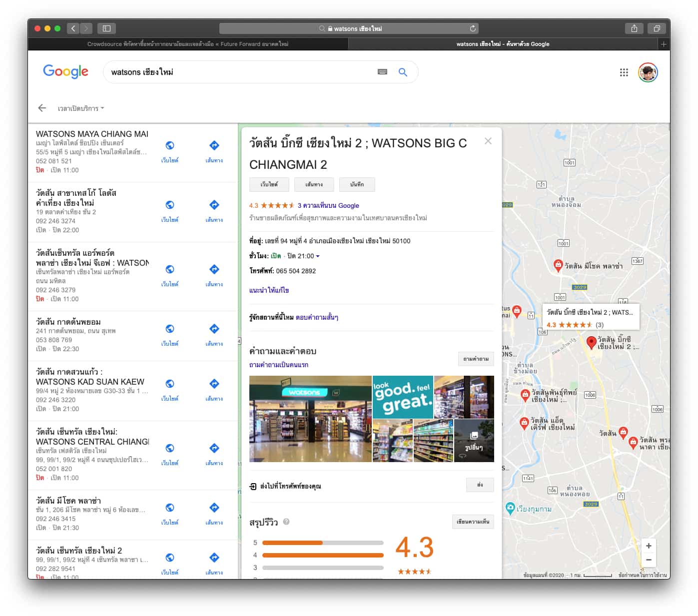Screen dimensions: 698x616
Task: Select the watsons เชียงใหม่ Google tab
Action: pyautogui.click(x=503, y=44)
